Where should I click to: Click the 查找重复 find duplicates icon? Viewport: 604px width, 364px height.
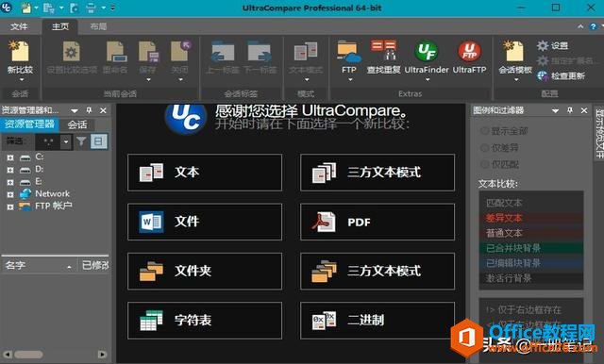[x=384, y=50]
